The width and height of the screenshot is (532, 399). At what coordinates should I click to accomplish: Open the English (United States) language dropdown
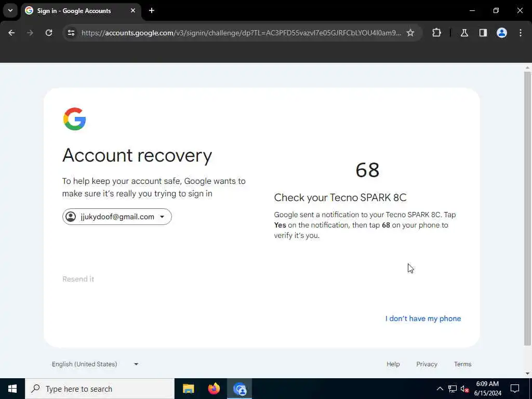pos(95,364)
